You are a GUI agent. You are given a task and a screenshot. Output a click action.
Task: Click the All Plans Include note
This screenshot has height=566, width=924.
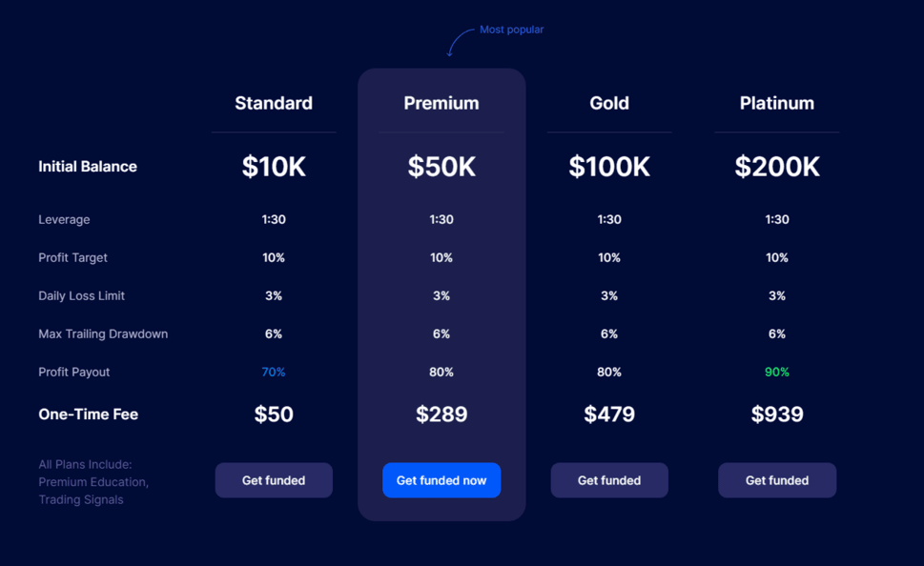(x=93, y=482)
